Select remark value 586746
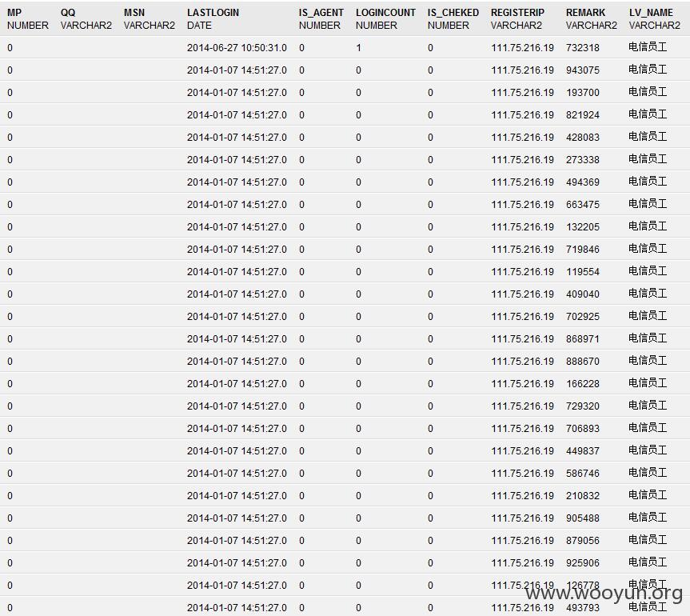The width and height of the screenshot is (690, 616). tap(583, 474)
